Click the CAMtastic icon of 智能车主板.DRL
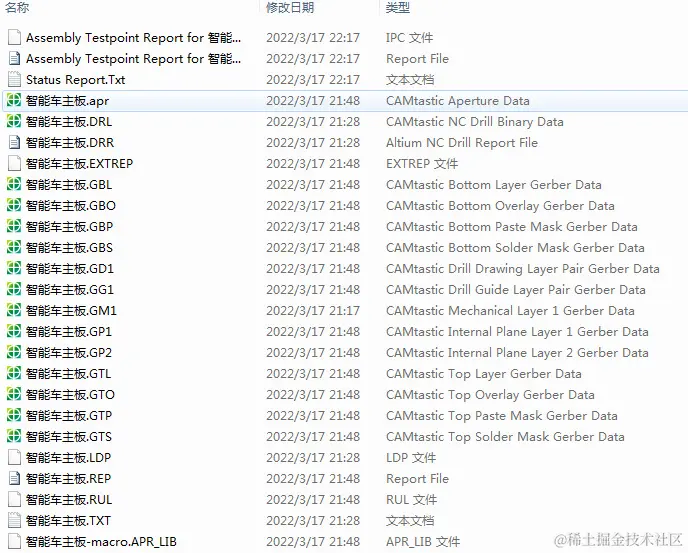688x553 pixels. (14, 122)
